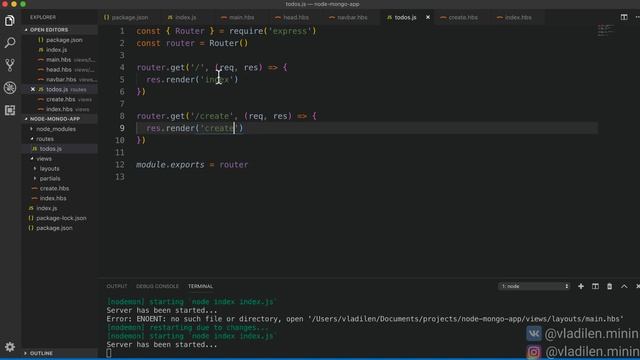Click line number 4 in gutter
The height and width of the screenshot is (360, 640).
(122, 67)
